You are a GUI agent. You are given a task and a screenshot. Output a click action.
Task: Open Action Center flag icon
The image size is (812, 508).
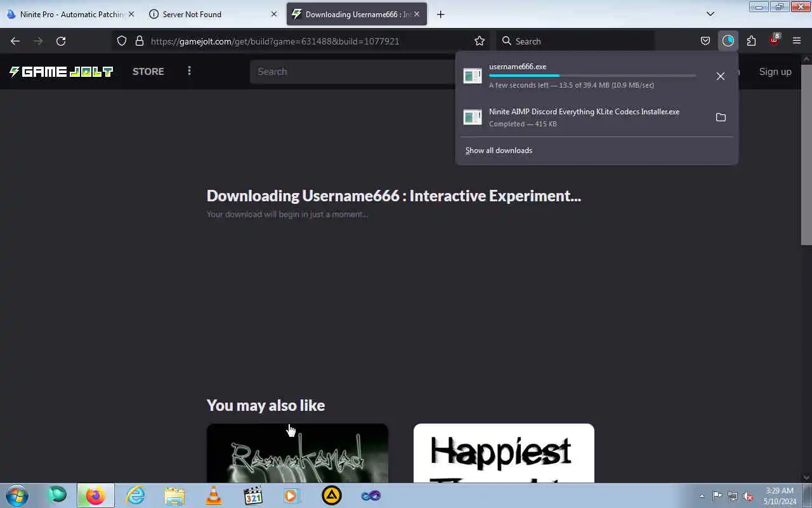(x=717, y=496)
